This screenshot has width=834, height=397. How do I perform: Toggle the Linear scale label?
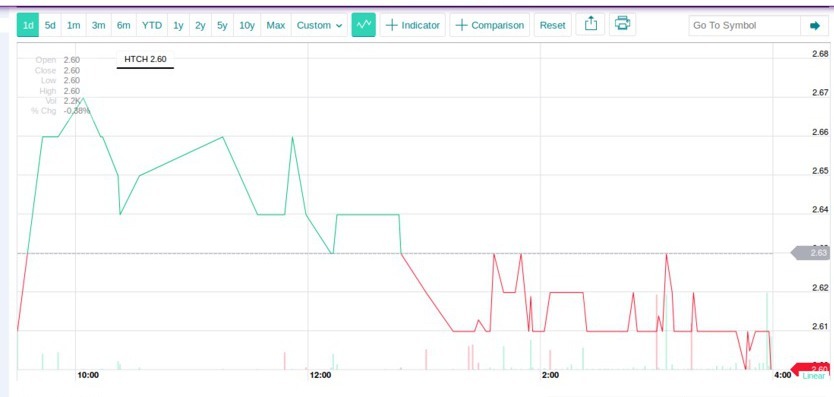click(813, 376)
